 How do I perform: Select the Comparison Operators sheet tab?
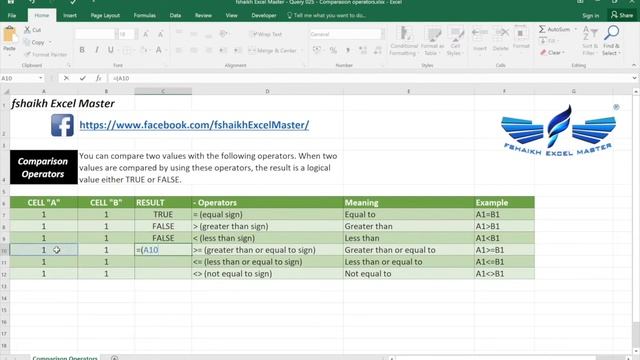tap(65, 358)
